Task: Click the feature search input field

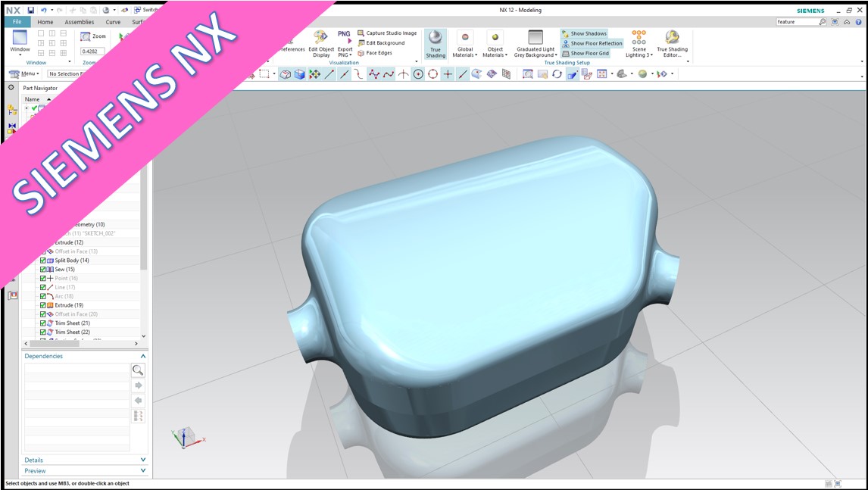Action: tap(796, 22)
